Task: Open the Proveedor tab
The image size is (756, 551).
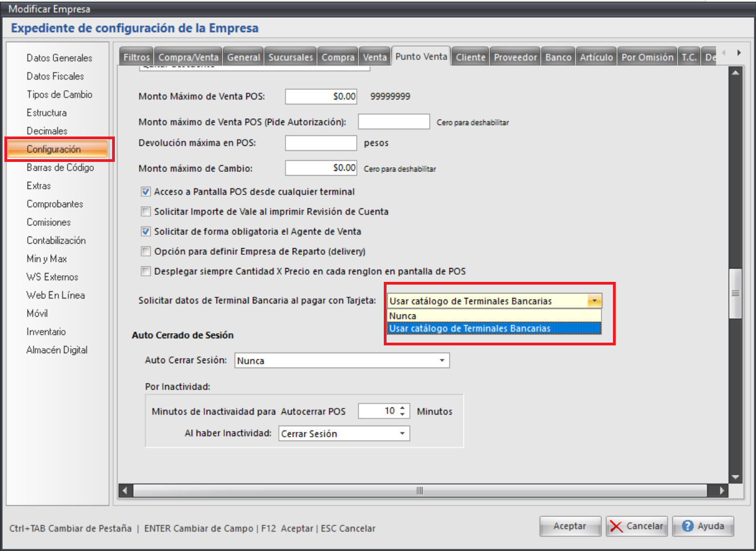Action: pyautogui.click(x=515, y=57)
